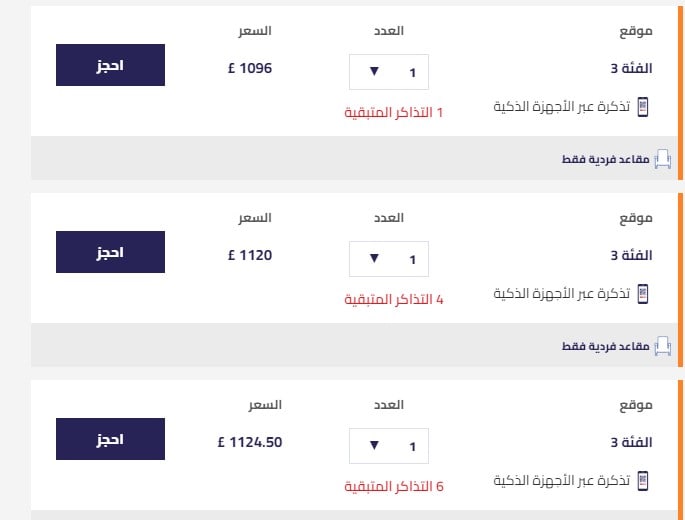The width and height of the screenshot is (685, 520).
Task: Click the smartphone ticket icon in the £1124.50 listing
Action: pos(643,481)
